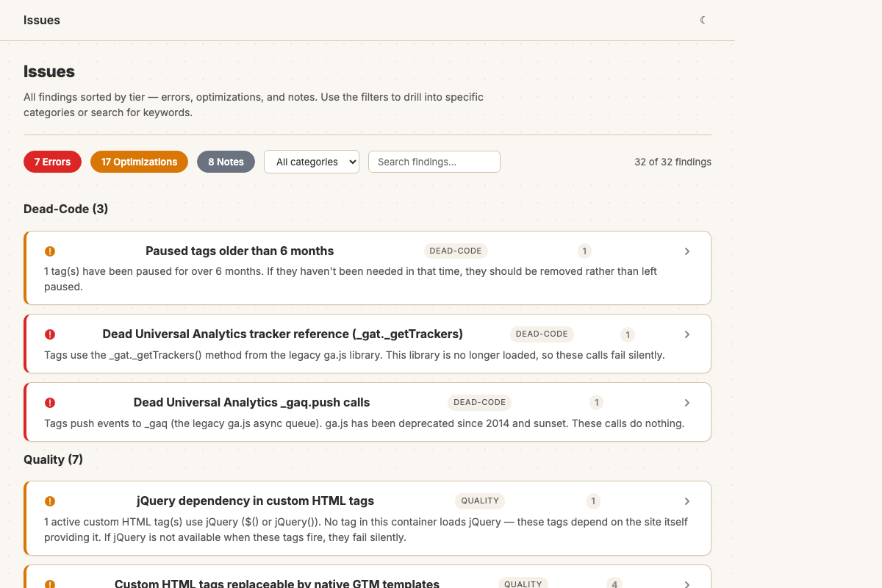Screen dimensions: 882x588
Task: Expand Dead Universal Analytics _gaq.push chevron
Action: pyautogui.click(x=687, y=403)
